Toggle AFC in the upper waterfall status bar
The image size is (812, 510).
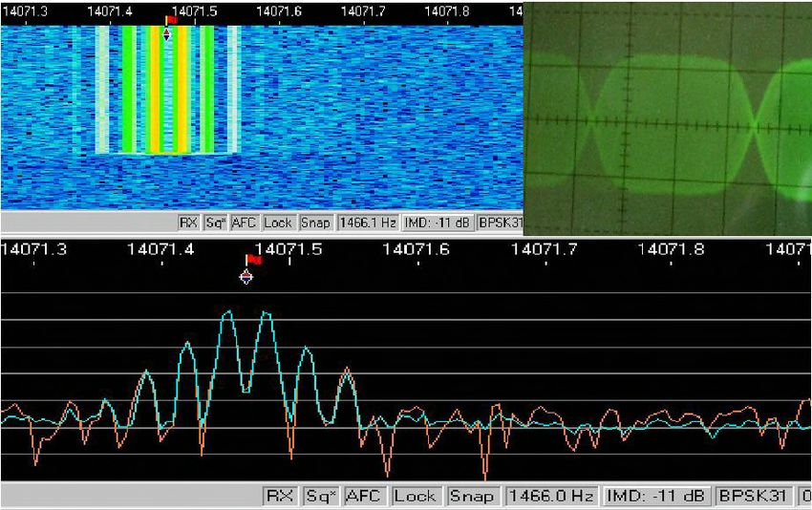246,223
